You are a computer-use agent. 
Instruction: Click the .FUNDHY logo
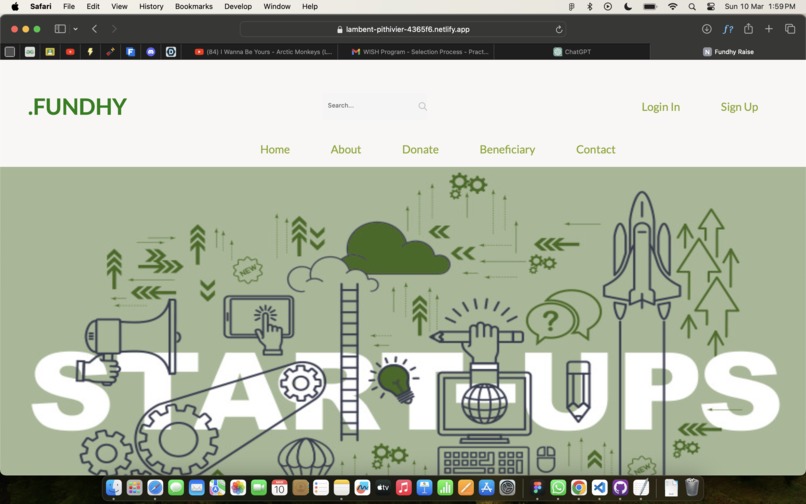pos(77,106)
